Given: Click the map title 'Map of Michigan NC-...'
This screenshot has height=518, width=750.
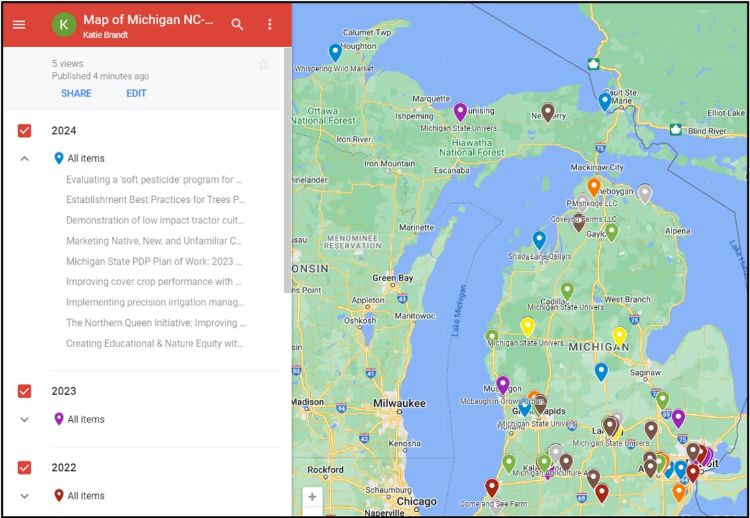Looking at the screenshot, I should pos(148,20).
